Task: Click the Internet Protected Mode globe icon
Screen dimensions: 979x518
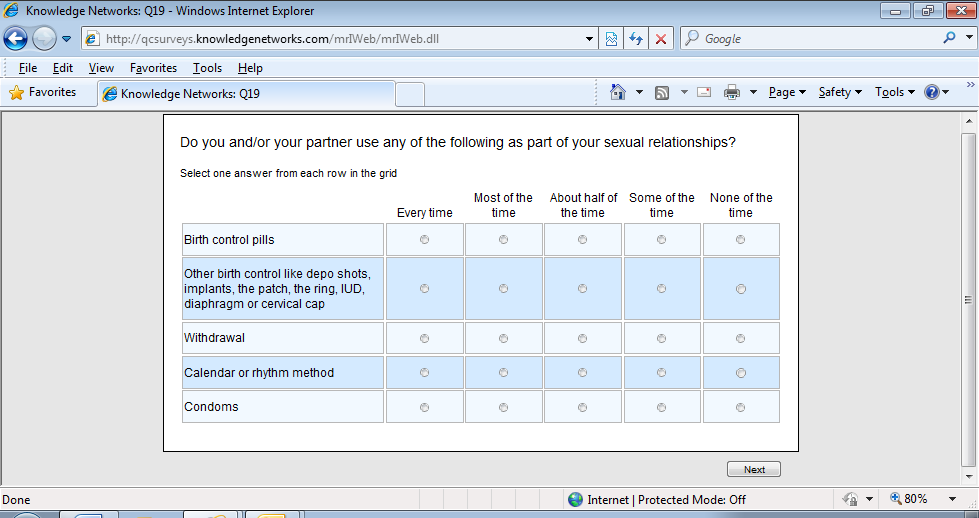Action: tap(576, 500)
